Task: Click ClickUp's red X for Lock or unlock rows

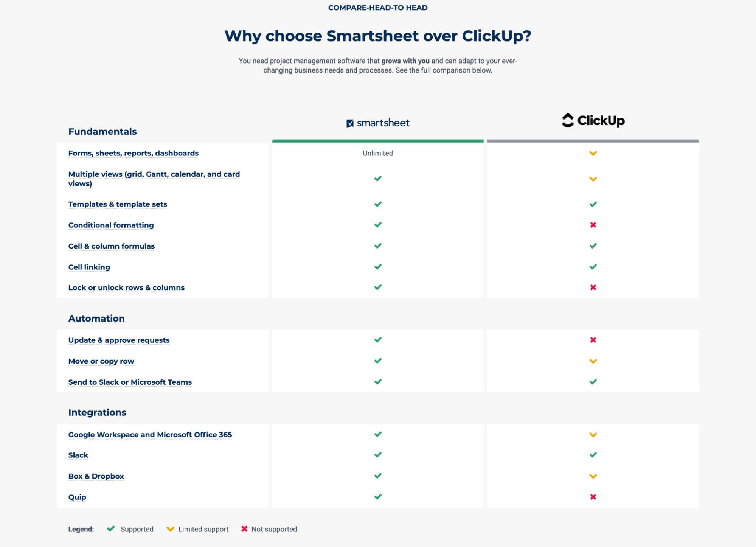Action: 593,287
